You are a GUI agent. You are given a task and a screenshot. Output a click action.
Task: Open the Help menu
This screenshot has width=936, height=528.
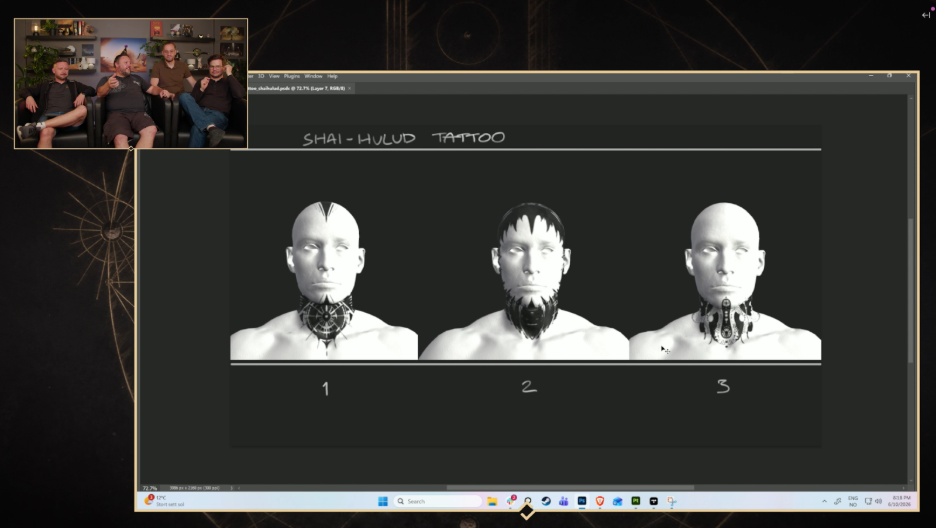[x=332, y=76]
